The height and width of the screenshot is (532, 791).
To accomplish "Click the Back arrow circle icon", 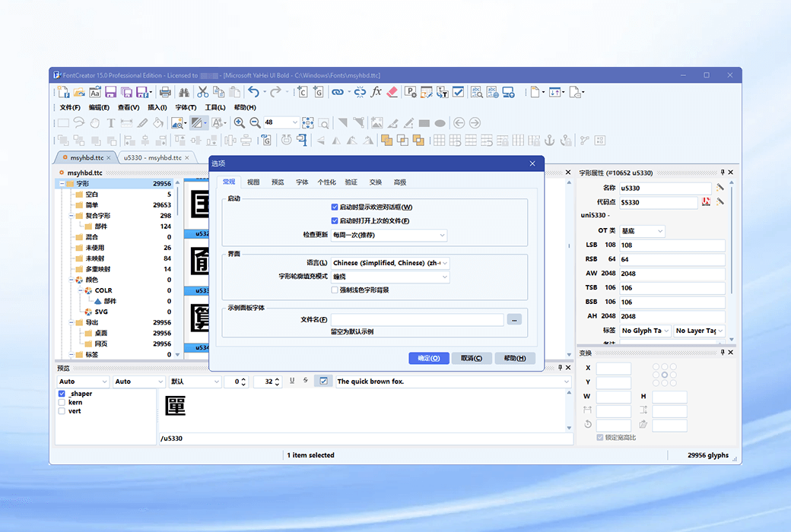I will click(x=459, y=122).
